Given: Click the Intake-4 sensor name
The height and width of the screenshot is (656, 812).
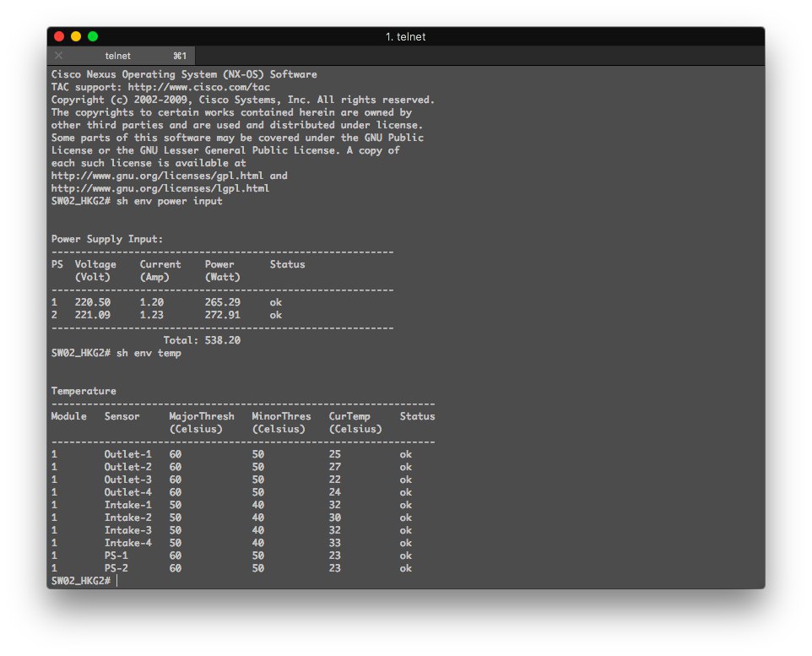Looking at the screenshot, I should click(x=128, y=543).
